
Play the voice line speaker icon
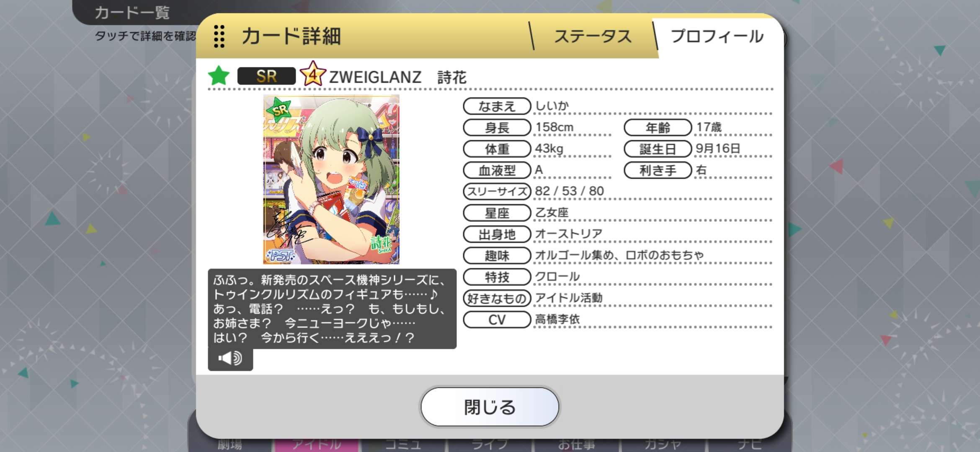coord(230,359)
